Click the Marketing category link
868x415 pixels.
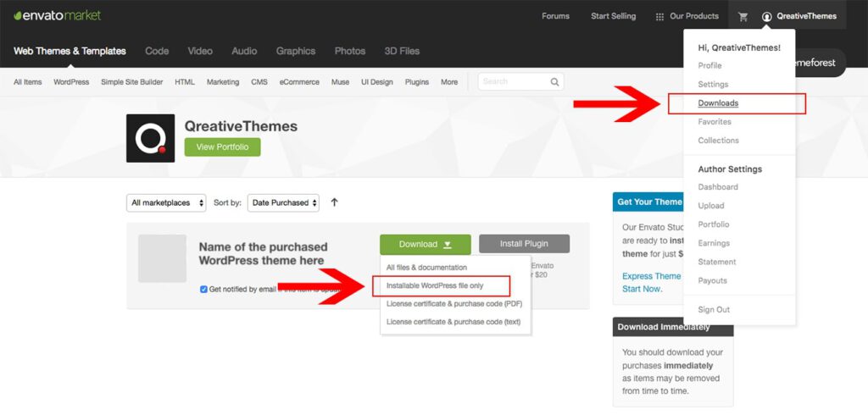[x=223, y=82]
